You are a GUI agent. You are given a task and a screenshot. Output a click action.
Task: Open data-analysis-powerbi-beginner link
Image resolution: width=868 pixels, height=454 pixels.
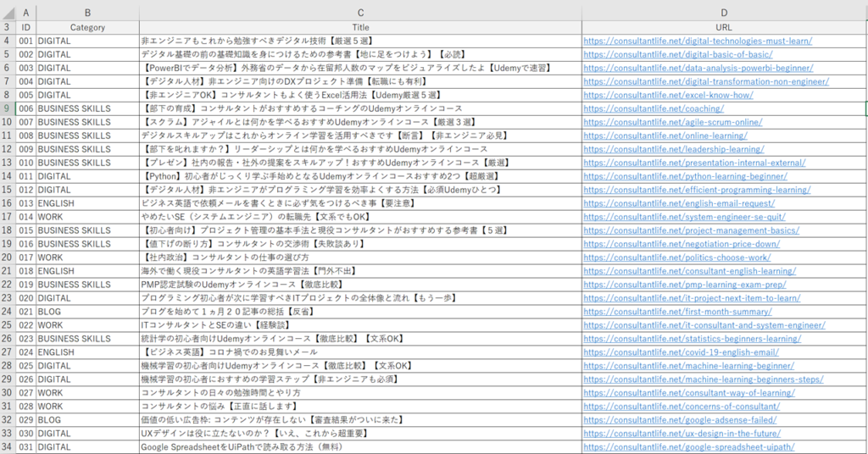tap(698, 68)
